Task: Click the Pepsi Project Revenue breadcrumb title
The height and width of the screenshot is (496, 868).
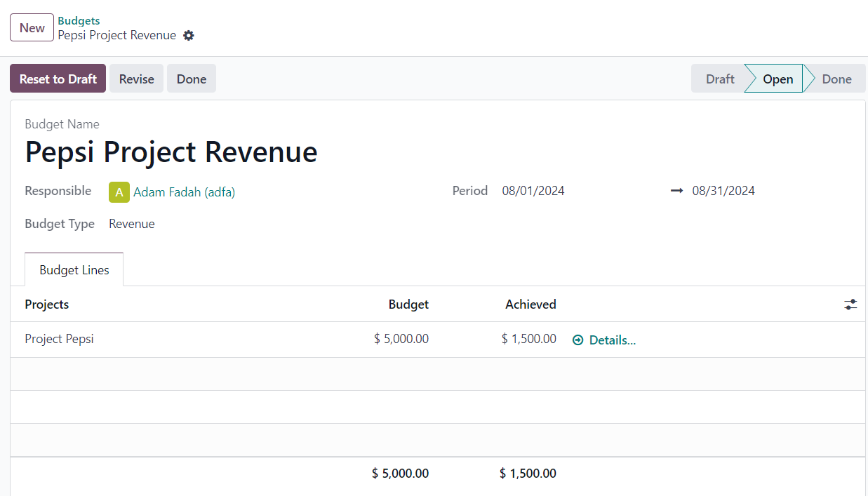Action: 117,35
